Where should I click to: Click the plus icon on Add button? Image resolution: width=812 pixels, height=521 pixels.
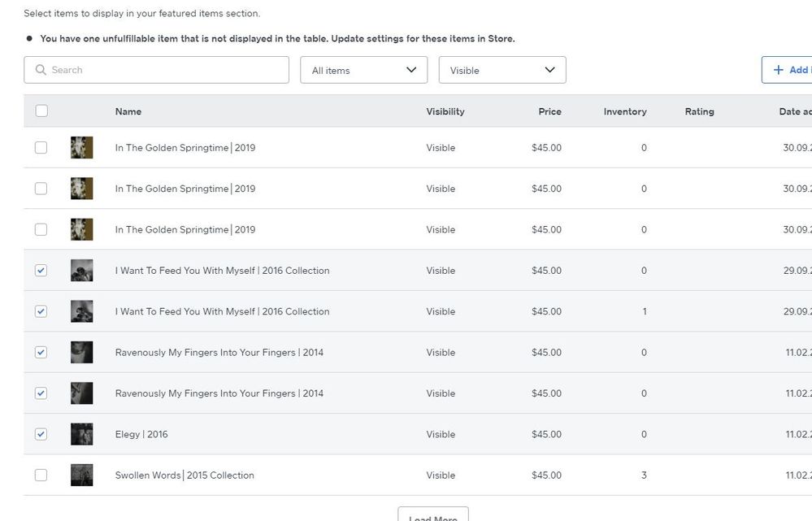(x=779, y=70)
